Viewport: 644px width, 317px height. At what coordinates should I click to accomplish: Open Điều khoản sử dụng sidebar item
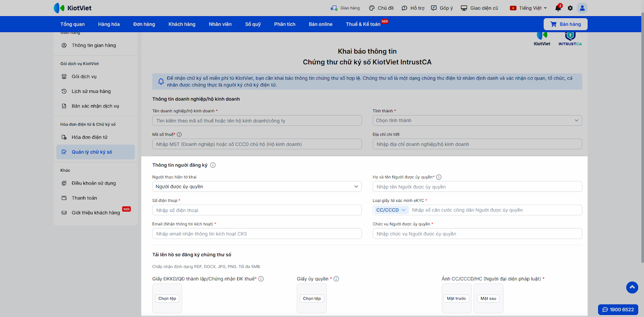click(x=95, y=183)
